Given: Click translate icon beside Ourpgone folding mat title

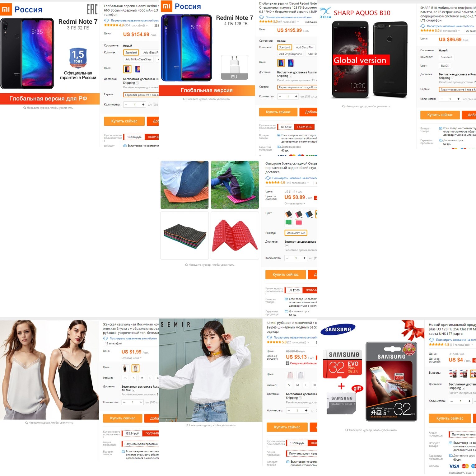Looking at the screenshot, I should [268, 178].
